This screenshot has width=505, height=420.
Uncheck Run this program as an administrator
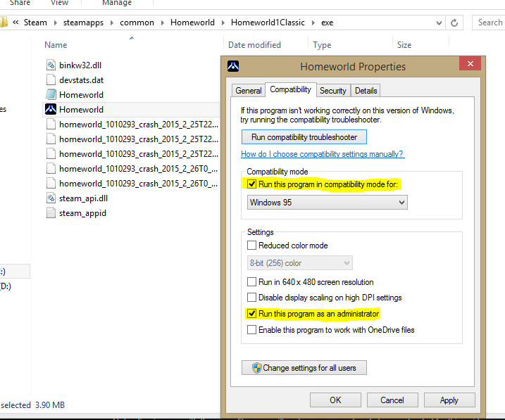251,314
